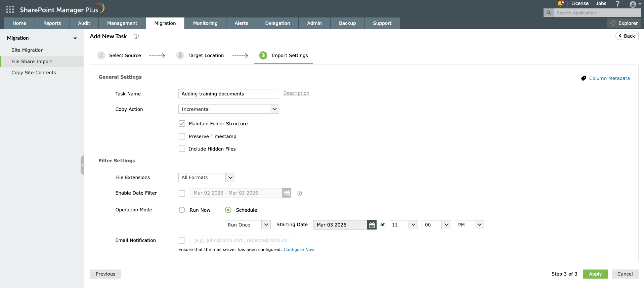The width and height of the screenshot is (644, 288).
Task: Click the date filter range field
Action: tap(237, 193)
